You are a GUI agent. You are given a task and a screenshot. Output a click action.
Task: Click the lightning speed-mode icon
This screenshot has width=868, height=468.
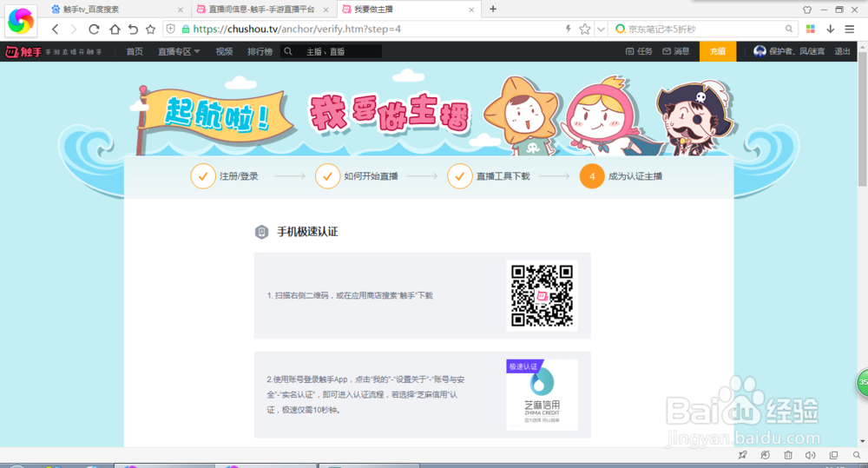(x=568, y=29)
